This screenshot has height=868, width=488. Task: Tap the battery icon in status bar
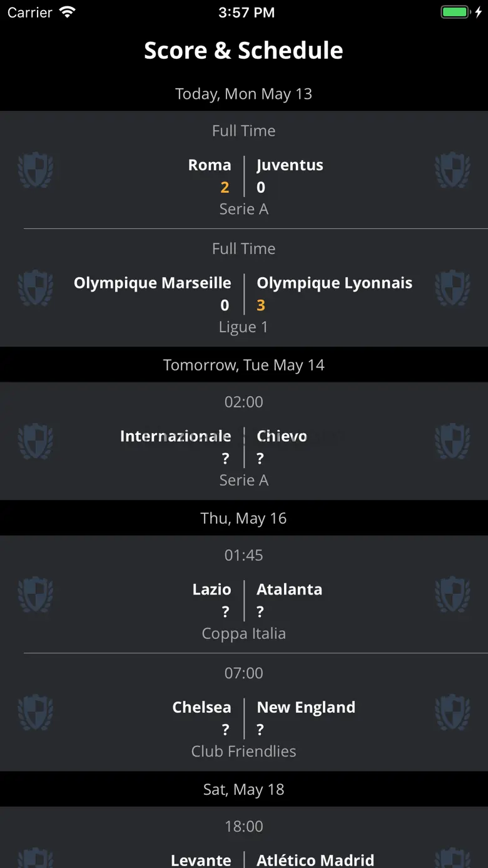click(455, 13)
